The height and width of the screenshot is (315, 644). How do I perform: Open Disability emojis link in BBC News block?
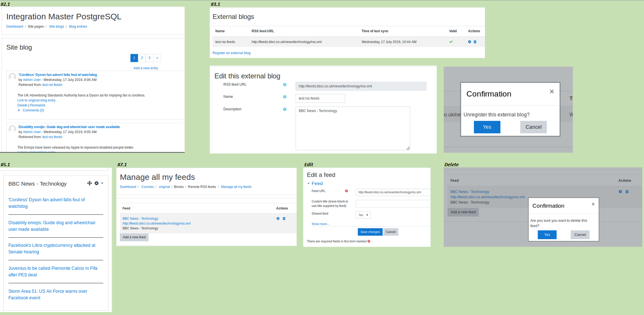tap(52, 226)
